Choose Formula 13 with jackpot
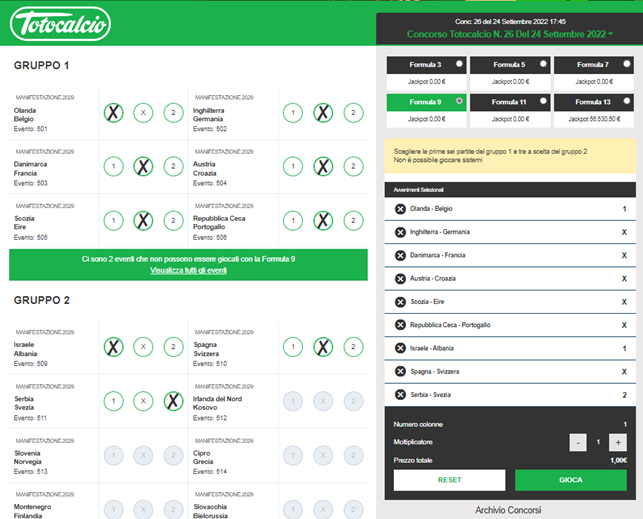Image resolution: width=643 pixels, height=519 pixels. (x=626, y=101)
